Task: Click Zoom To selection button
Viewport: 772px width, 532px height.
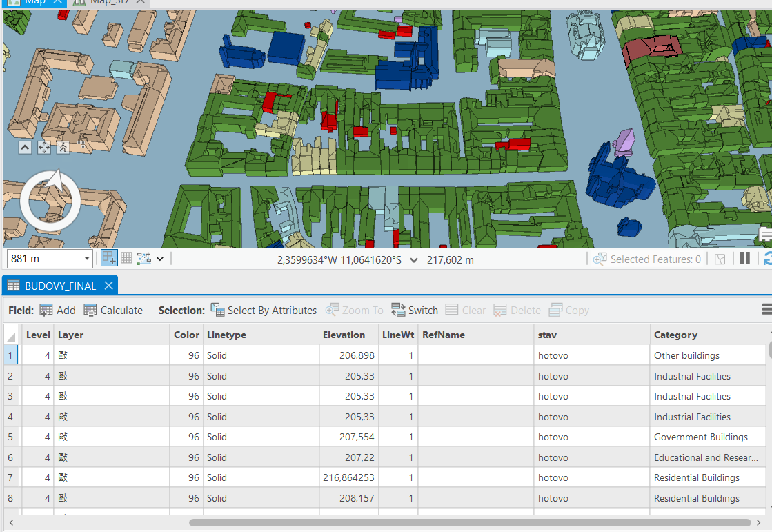Action: 354,311
